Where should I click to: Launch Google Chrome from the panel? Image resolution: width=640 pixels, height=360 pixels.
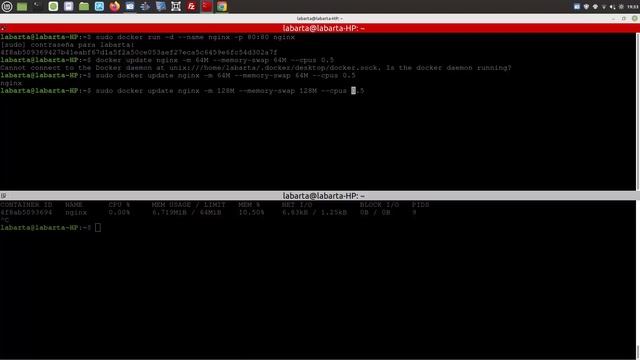click(x=222, y=6)
